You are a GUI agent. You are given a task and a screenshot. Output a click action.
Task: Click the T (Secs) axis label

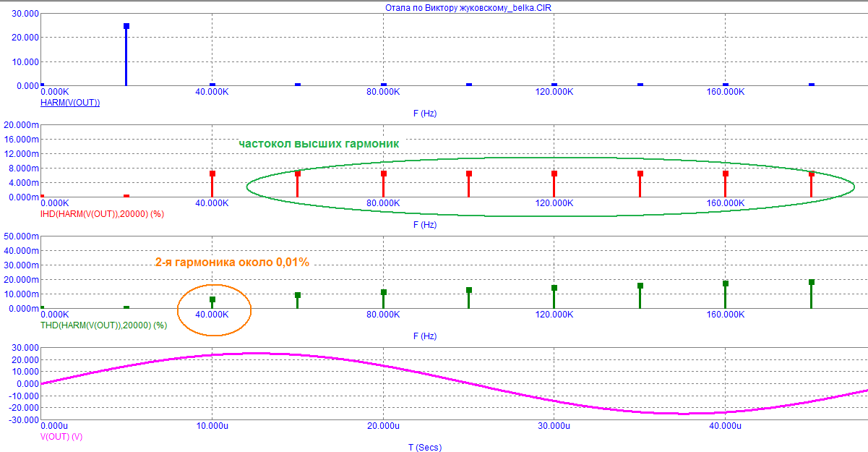pyautogui.click(x=425, y=447)
